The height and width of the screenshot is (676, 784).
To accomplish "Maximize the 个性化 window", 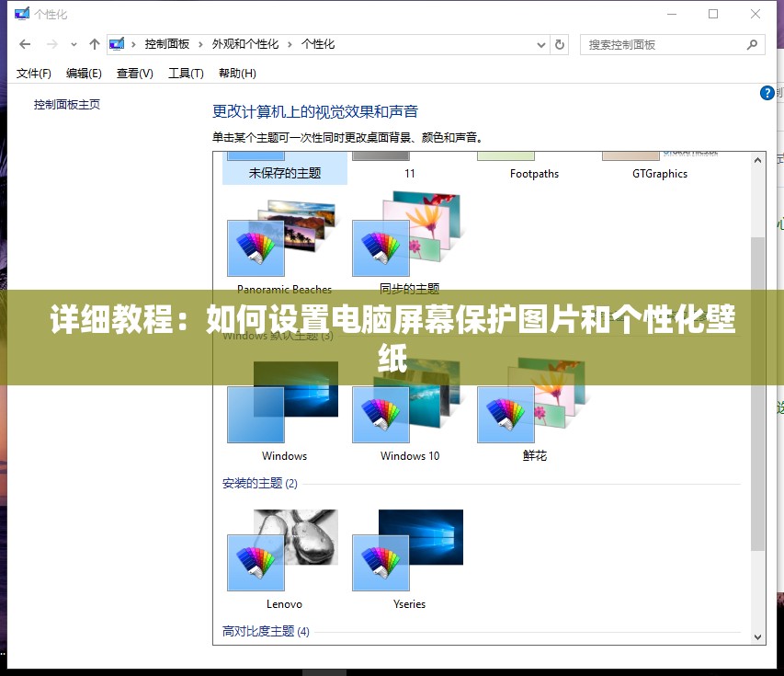I will pyautogui.click(x=713, y=14).
